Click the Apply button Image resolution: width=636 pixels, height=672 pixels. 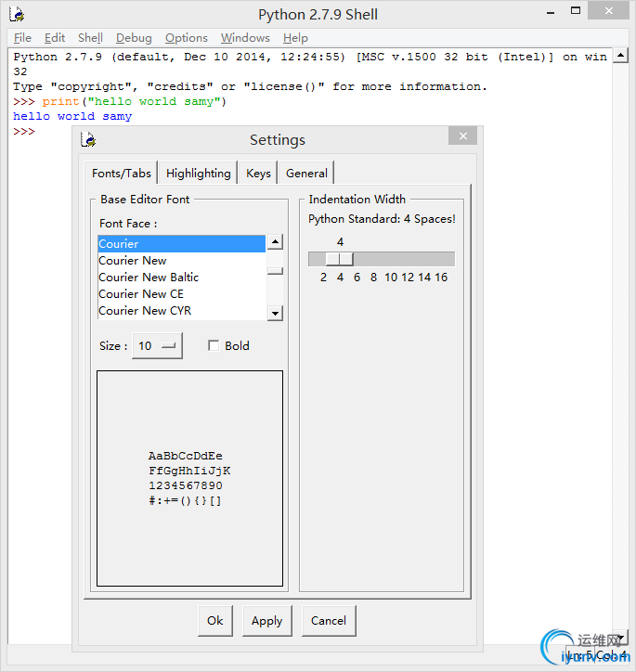267,621
